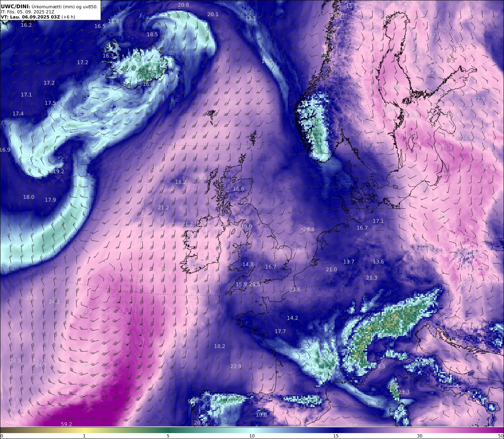Click the 'IT: Fös. 05. 09. 2025 21Z' line

(28, 12)
